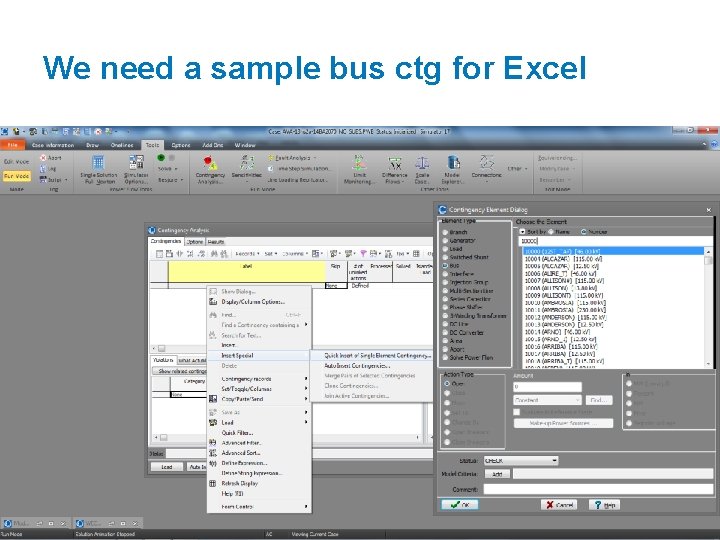
Task: Select Branch element type radio
Action: click(x=445, y=232)
